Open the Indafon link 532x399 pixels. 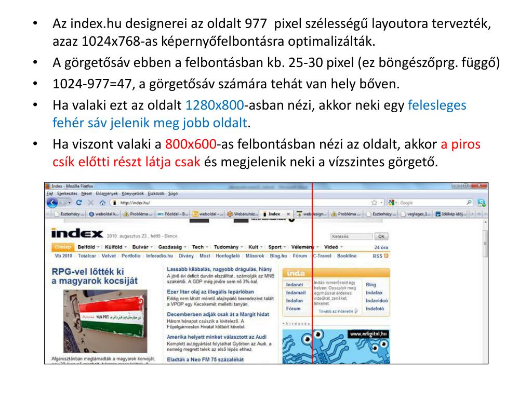click(x=294, y=301)
